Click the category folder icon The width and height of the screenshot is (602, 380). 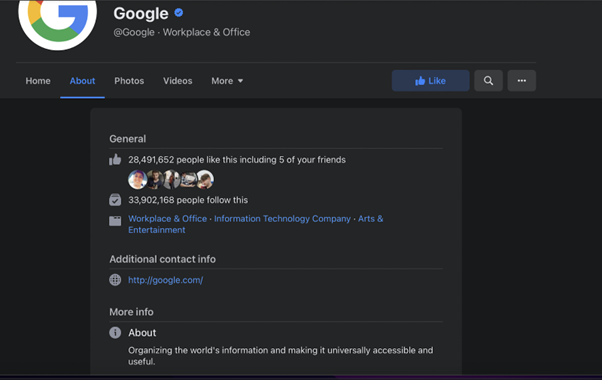115,221
